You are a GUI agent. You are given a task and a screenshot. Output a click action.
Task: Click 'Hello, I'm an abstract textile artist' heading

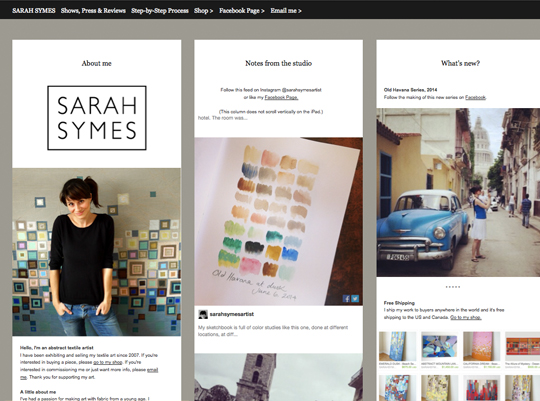pyautogui.click(x=57, y=348)
